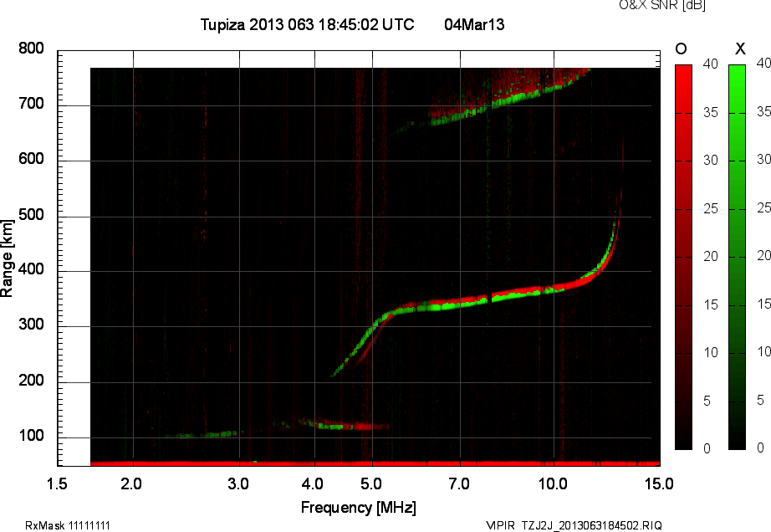Click the 1.5 frequency tick label
This screenshot has height=532, width=771.
click(x=57, y=483)
